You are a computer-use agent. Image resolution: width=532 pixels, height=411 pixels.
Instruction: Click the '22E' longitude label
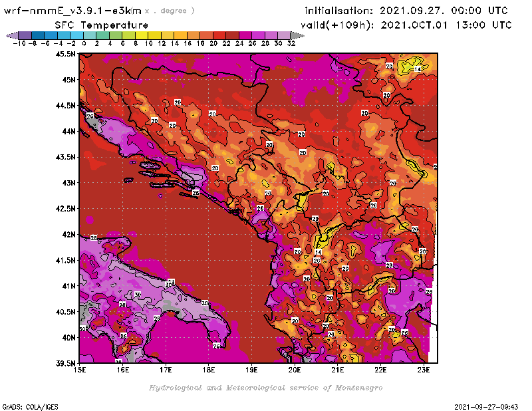point(380,370)
